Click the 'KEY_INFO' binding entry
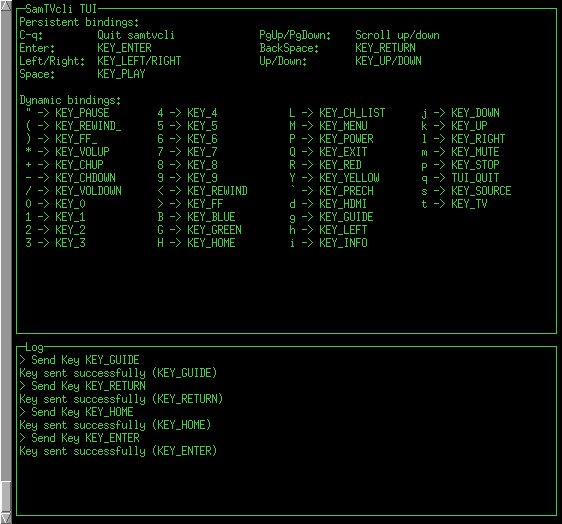562x524 pixels. click(343, 243)
